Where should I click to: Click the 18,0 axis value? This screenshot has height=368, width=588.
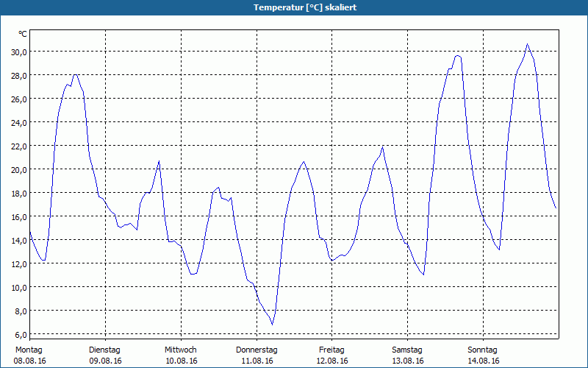(19, 194)
